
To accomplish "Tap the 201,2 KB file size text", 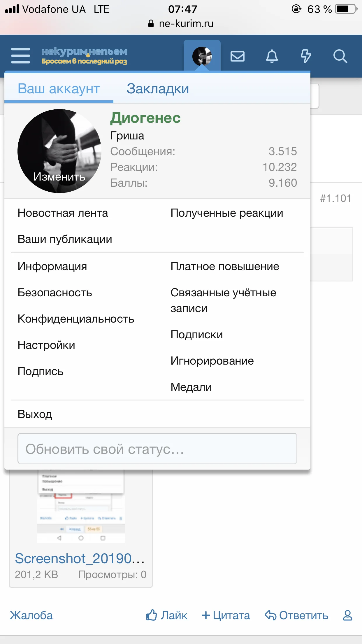I will tap(36, 575).
